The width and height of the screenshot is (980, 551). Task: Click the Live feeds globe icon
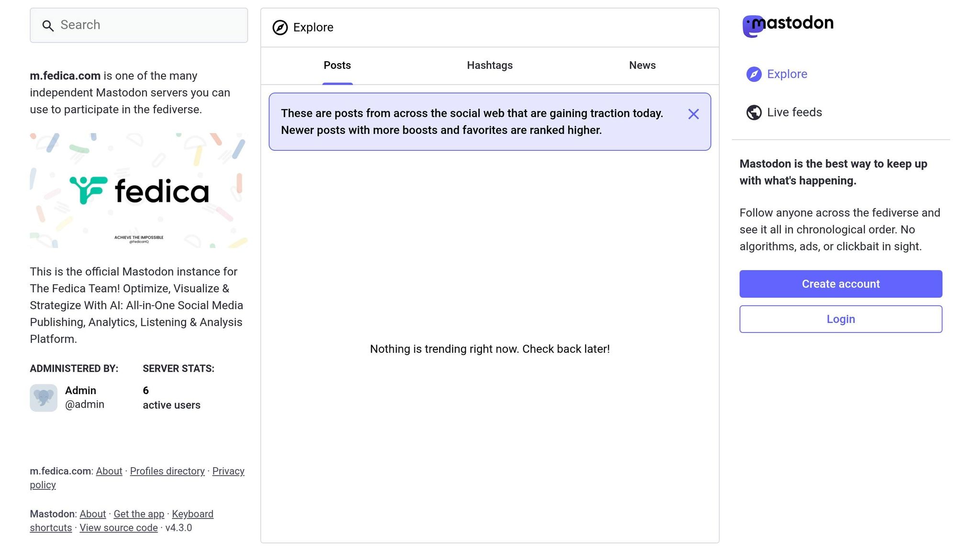point(754,112)
